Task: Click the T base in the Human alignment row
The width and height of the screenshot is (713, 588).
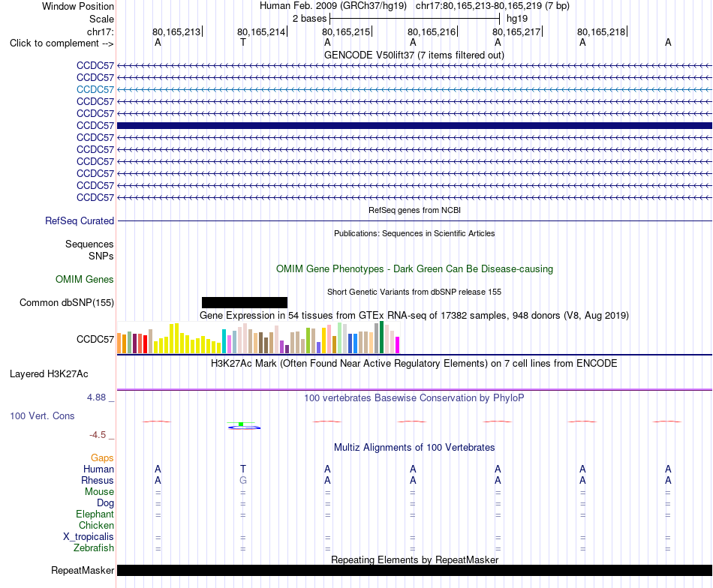Action: [x=243, y=469]
